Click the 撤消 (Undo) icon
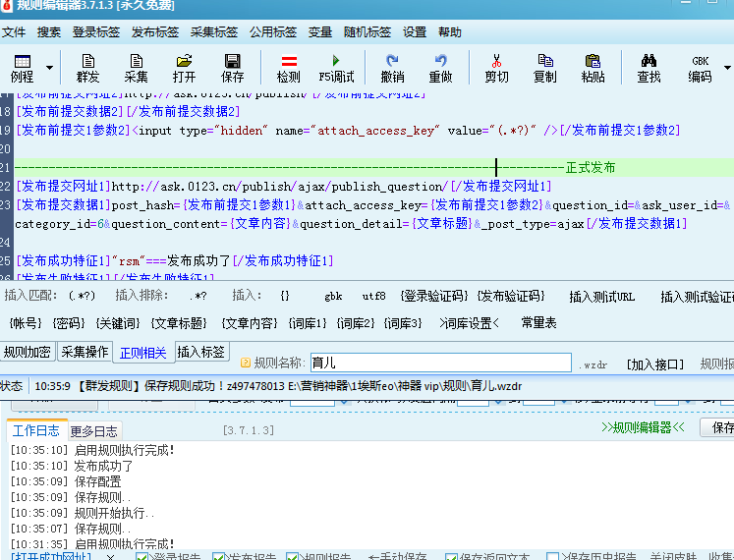The width and height of the screenshot is (734, 560). click(x=392, y=68)
